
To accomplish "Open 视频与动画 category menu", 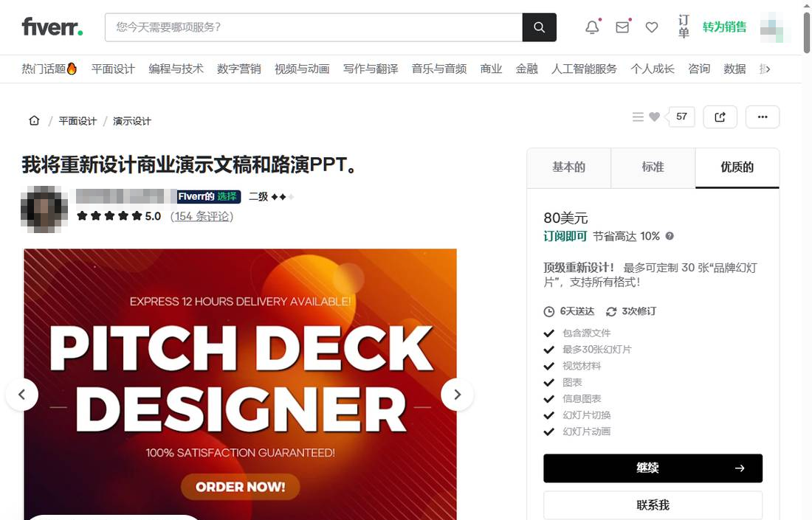I will (302, 69).
